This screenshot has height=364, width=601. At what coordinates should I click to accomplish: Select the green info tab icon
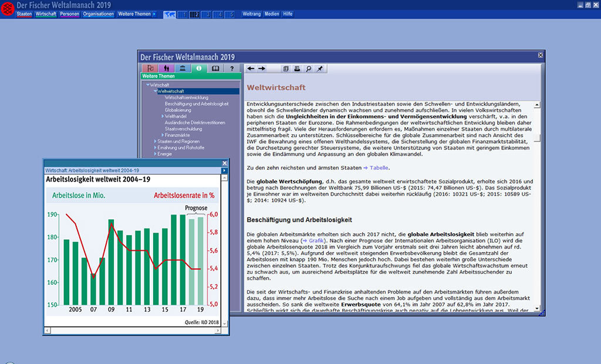(199, 69)
